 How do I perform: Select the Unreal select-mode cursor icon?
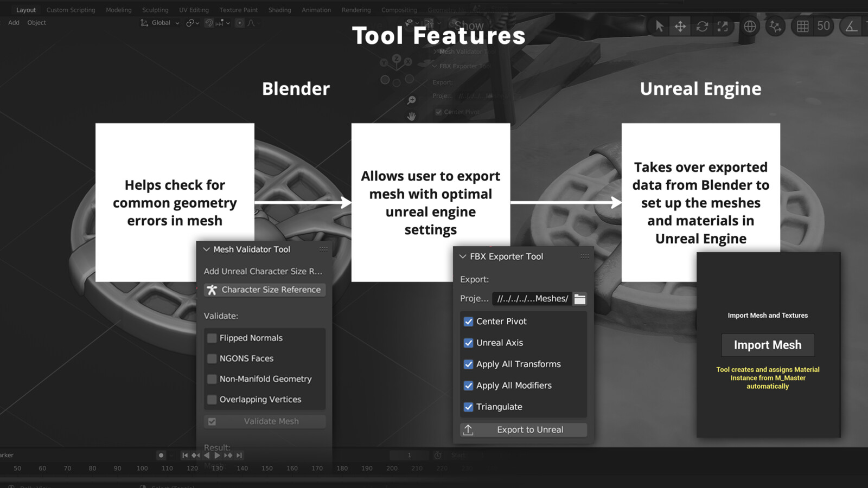pyautogui.click(x=659, y=26)
